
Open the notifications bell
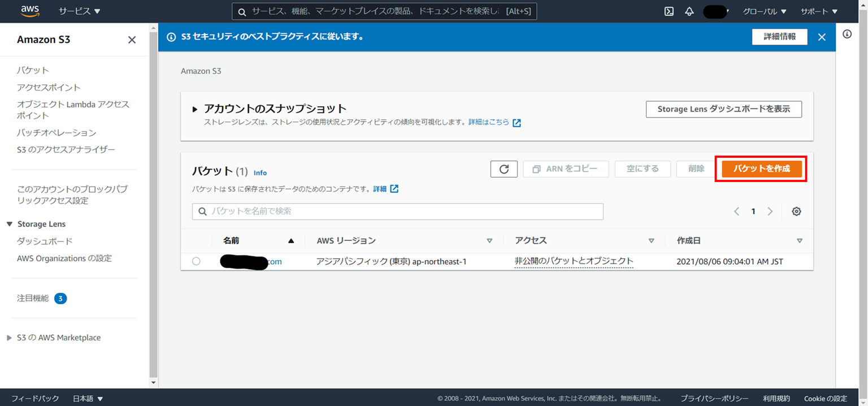(x=689, y=11)
